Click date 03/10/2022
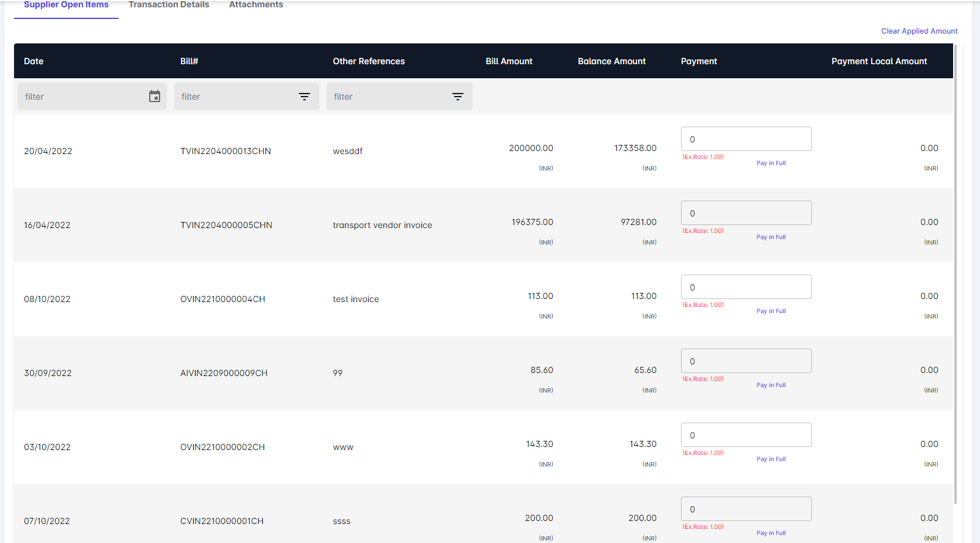Screen dimensions: 980x543 tap(47, 447)
